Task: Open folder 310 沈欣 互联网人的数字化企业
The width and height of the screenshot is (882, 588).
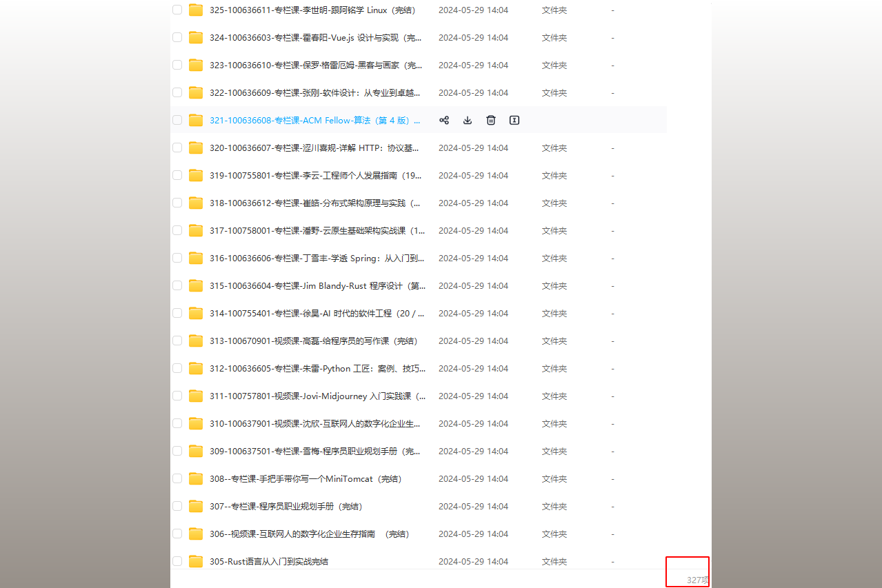Action: 315,423
